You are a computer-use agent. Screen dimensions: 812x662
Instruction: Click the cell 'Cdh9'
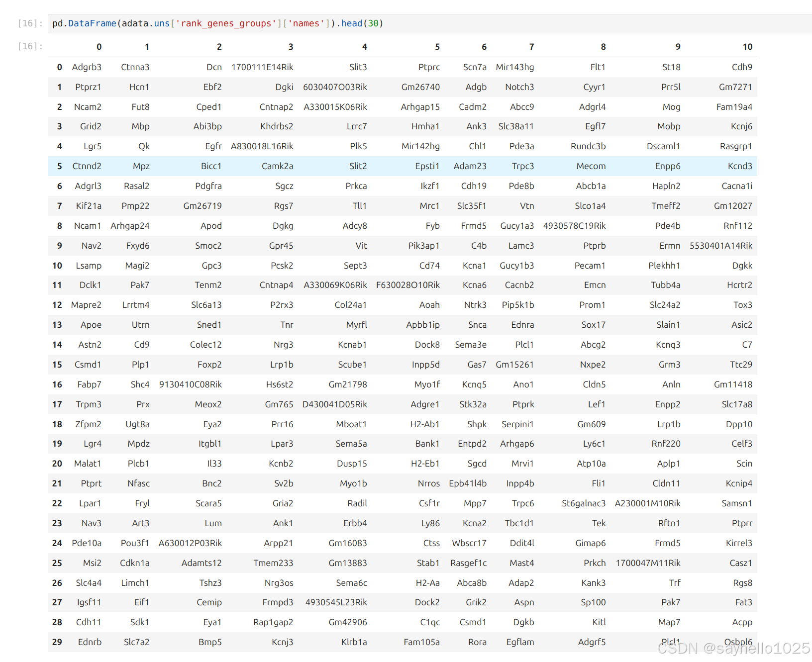pos(742,67)
